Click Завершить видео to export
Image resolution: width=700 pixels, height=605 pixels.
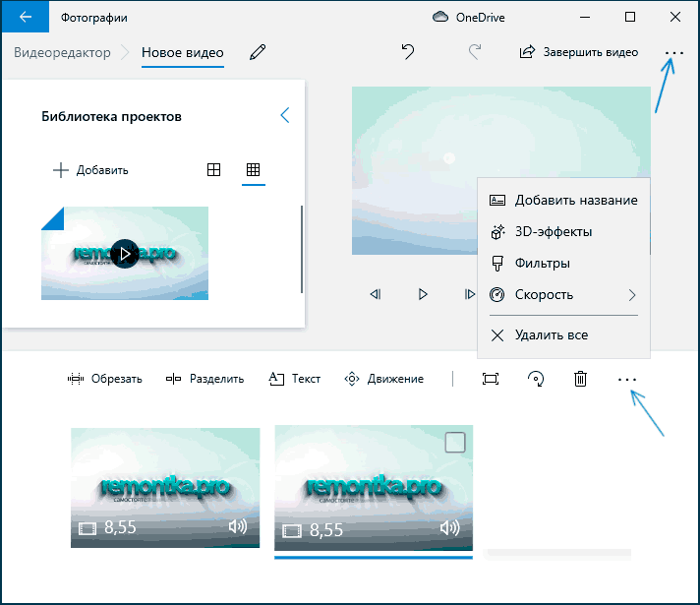click(579, 52)
